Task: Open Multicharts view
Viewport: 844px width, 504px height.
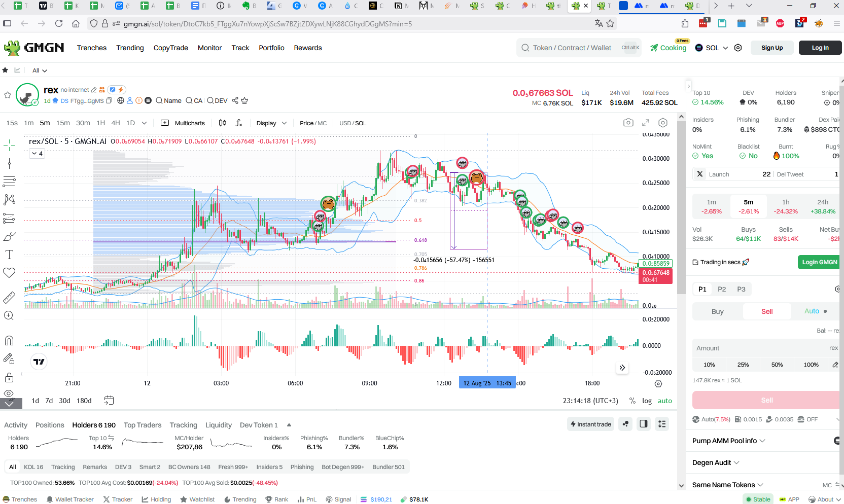Action: [183, 123]
